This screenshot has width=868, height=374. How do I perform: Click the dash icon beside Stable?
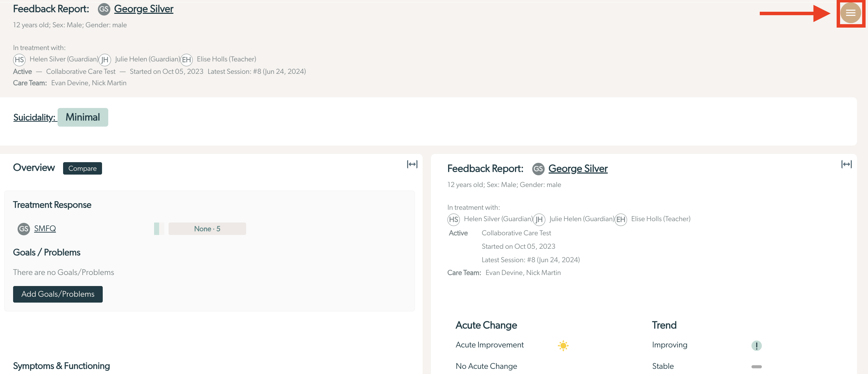coord(756,366)
